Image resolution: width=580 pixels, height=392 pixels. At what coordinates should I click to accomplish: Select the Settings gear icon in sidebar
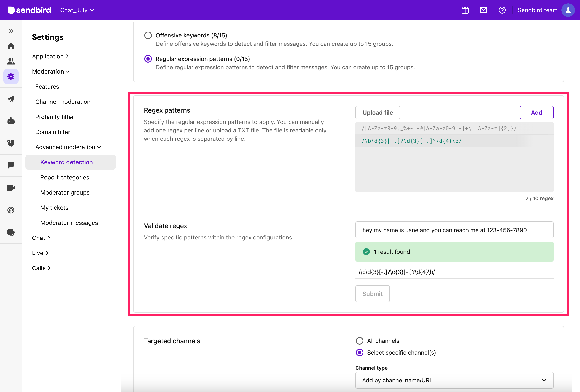click(11, 76)
